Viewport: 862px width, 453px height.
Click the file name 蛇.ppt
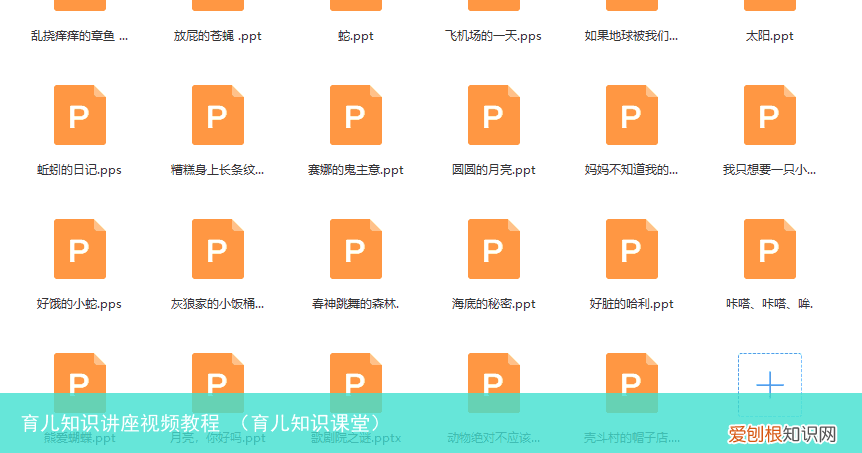pos(356,36)
